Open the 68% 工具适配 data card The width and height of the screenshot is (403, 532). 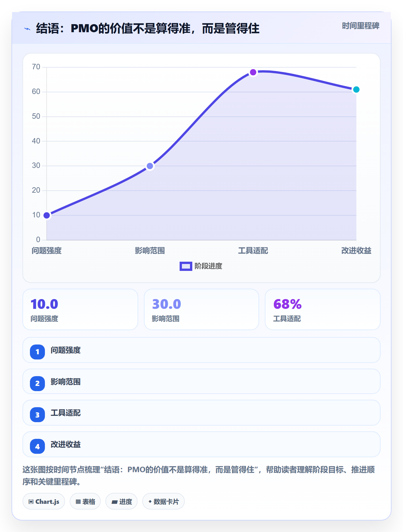pyautogui.click(x=323, y=309)
